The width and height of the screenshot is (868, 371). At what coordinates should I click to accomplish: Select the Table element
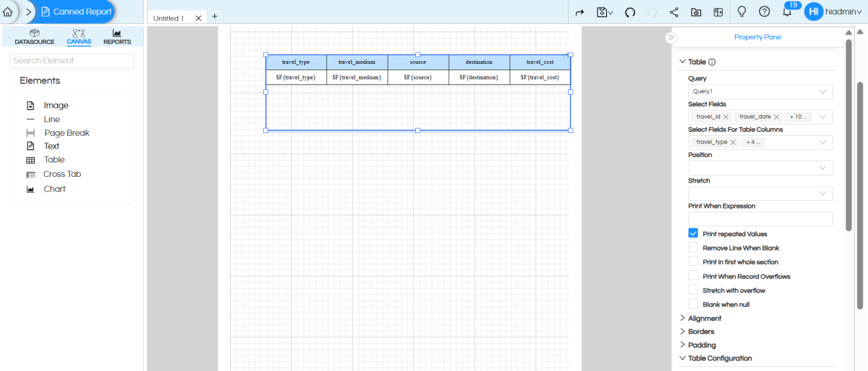[x=54, y=160]
